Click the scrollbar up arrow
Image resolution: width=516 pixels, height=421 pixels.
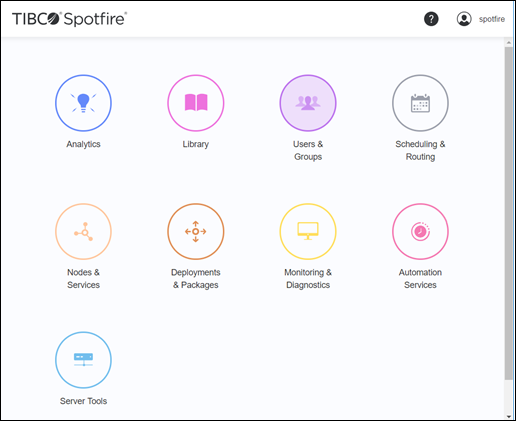pos(509,42)
